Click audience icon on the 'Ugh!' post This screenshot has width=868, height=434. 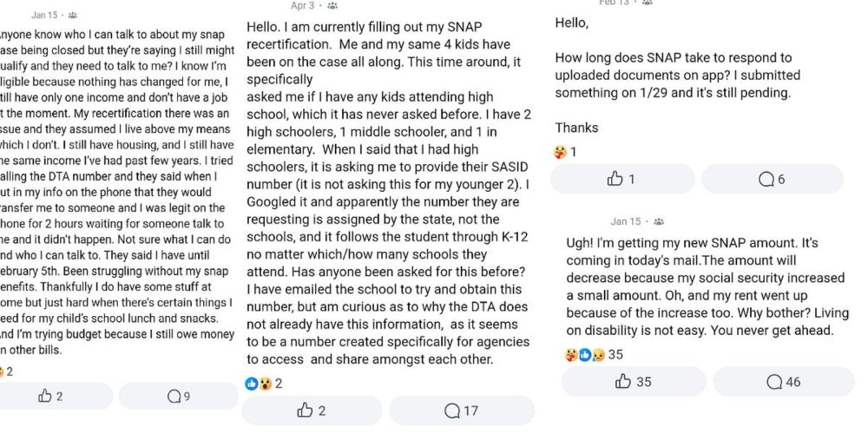(x=659, y=221)
